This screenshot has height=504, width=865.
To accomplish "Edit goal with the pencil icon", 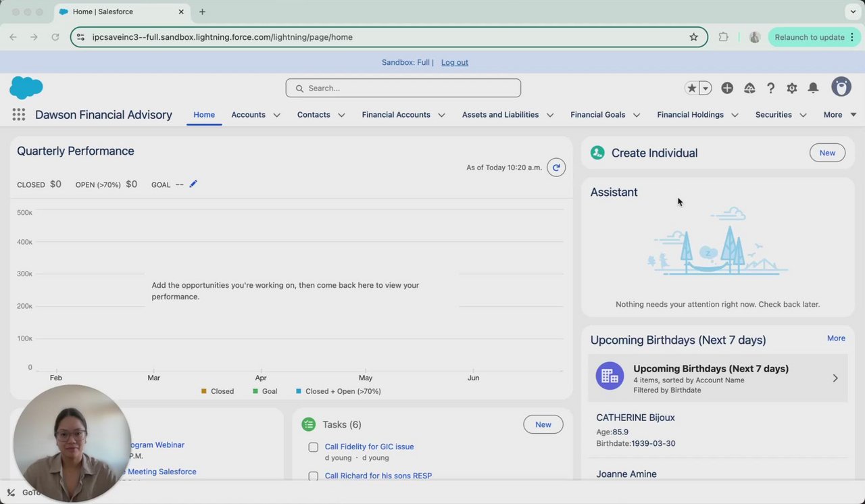I will point(193,184).
